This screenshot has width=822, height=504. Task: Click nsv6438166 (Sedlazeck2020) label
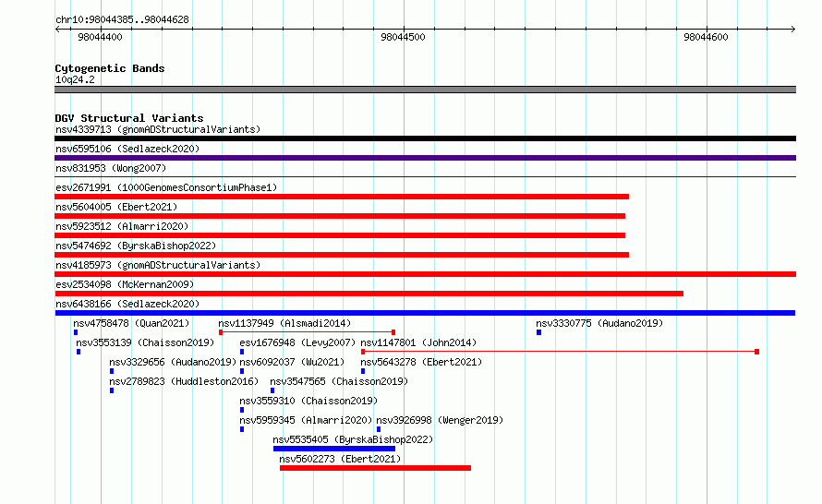(x=127, y=304)
